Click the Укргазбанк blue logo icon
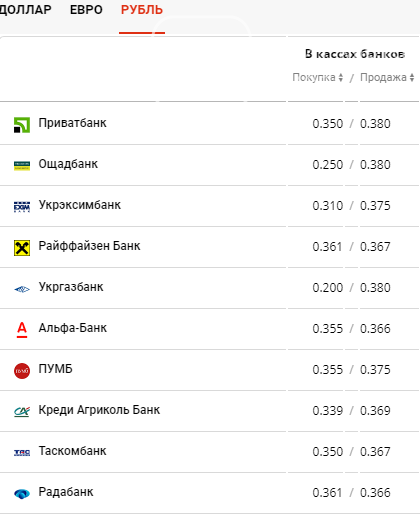This screenshot has width=420, height=514. click(x=22, y=289)
